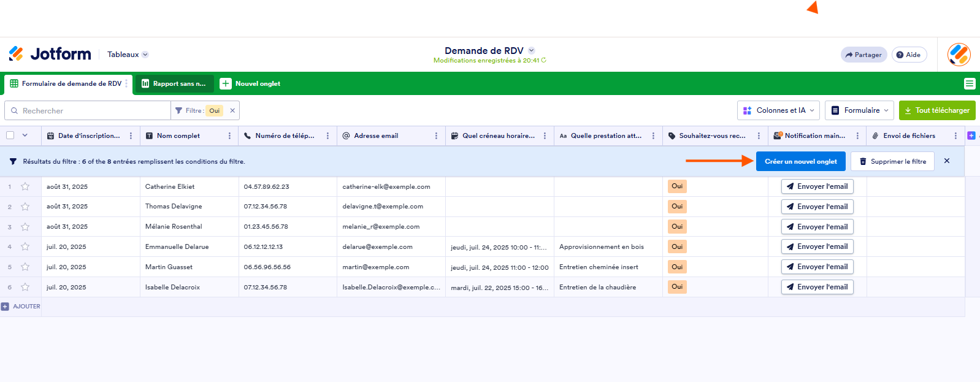Viewport: 980px width, 382px height.
Task: Star the Emmanuelle Delarue row
Action: 25,246
